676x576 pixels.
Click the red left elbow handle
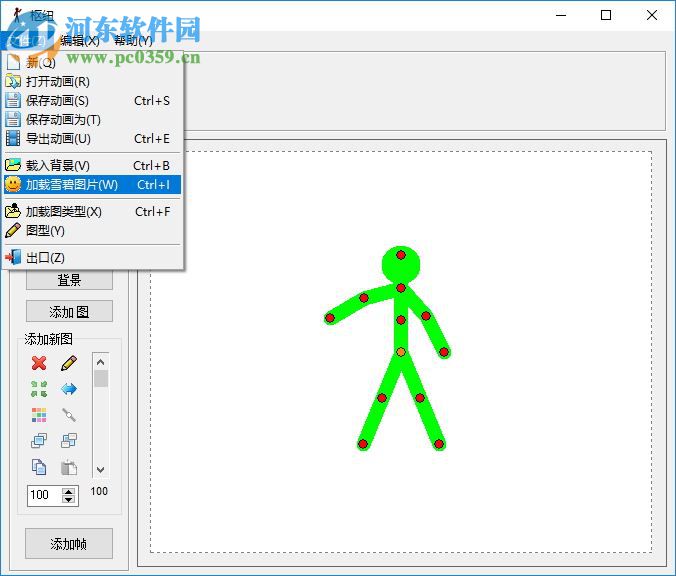tap(364, 297)
